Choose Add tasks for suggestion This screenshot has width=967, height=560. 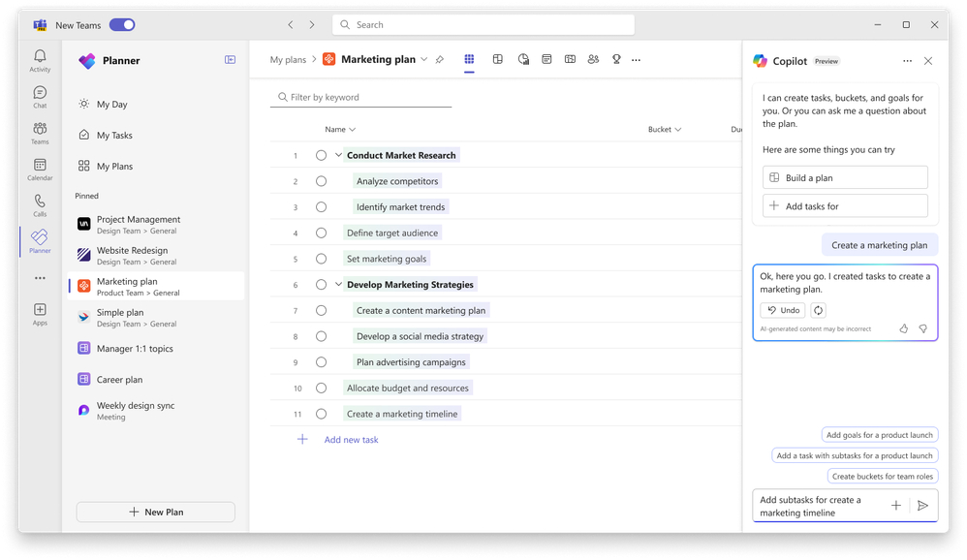(x=845, y=206)
